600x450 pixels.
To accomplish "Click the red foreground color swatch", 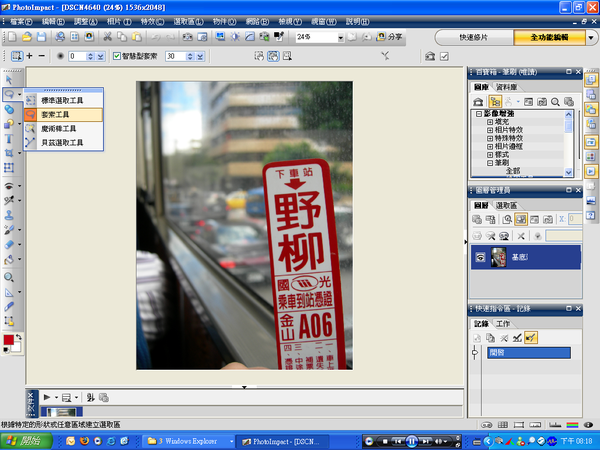I will [8, 340].
